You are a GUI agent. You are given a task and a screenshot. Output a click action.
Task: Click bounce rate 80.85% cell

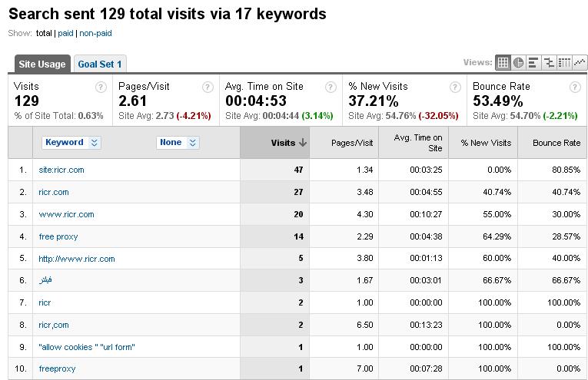[566, 170]
